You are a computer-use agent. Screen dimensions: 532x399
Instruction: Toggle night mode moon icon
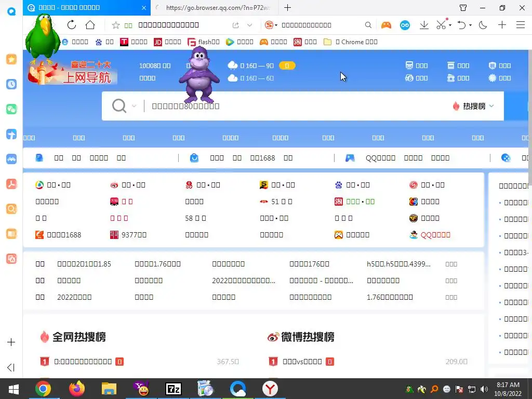click(483, 25)
